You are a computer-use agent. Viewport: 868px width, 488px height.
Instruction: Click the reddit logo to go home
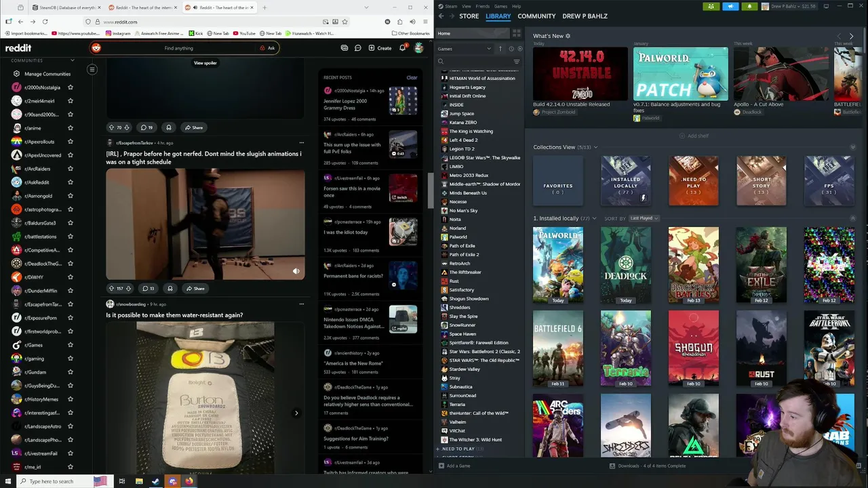tap(18, 48)
